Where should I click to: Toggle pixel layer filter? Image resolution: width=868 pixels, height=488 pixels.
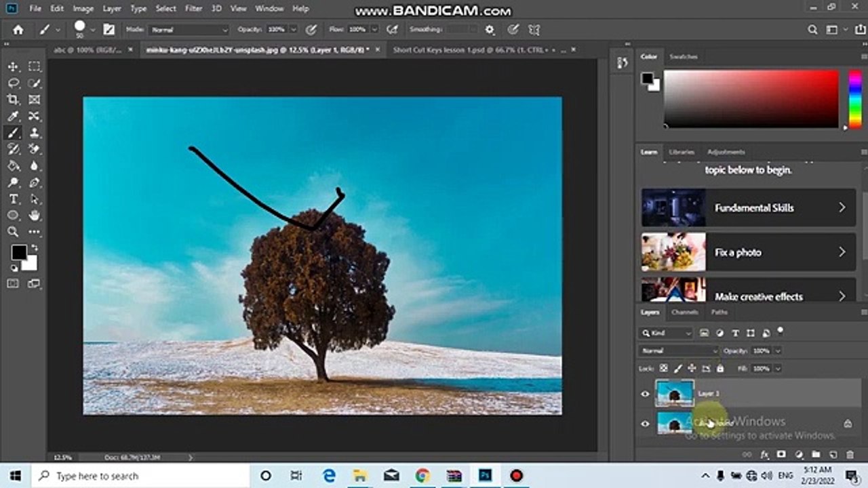click(x=704, y=333)
